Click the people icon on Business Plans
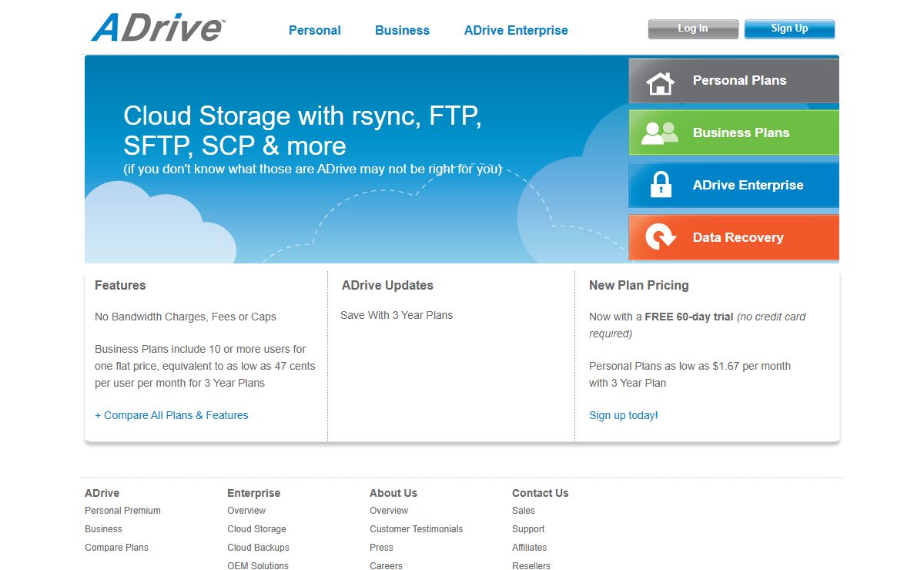The width and height of the screenshot is (924, 570). coord(660,133)
